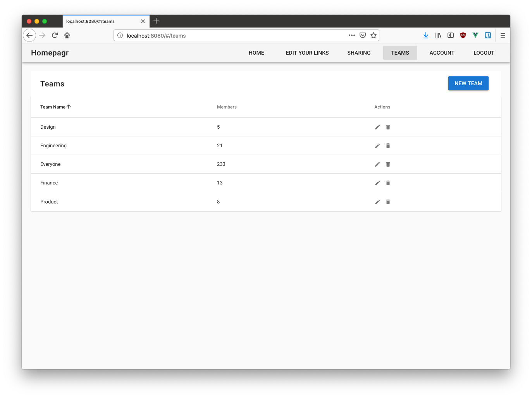Bookmark this page with the star
This screenshot has width=532, height=398.
pos(374,35)
